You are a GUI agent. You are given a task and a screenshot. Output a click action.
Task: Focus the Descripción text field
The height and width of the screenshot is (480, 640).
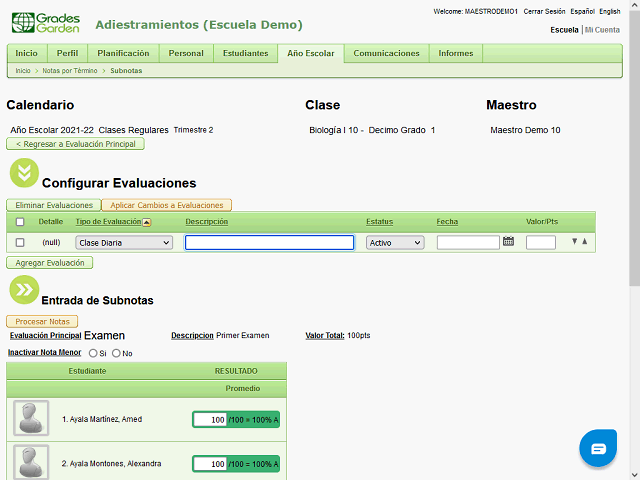[x=269, y=242]
